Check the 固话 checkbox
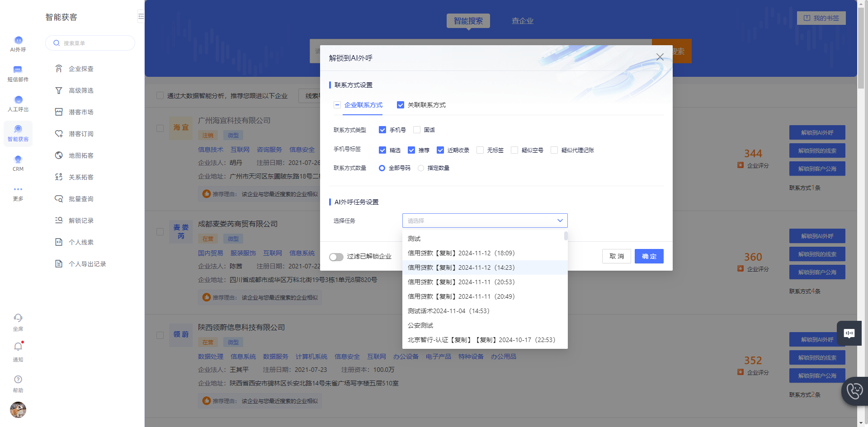Image resolution: width=868 pixels, height=427 pixels. 417,130
